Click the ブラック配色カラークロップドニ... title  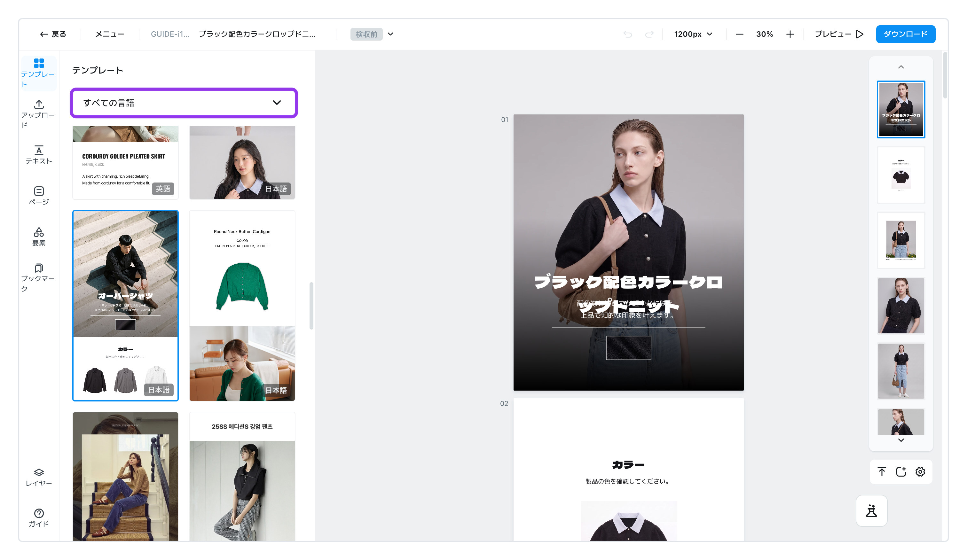coord(257,34)
